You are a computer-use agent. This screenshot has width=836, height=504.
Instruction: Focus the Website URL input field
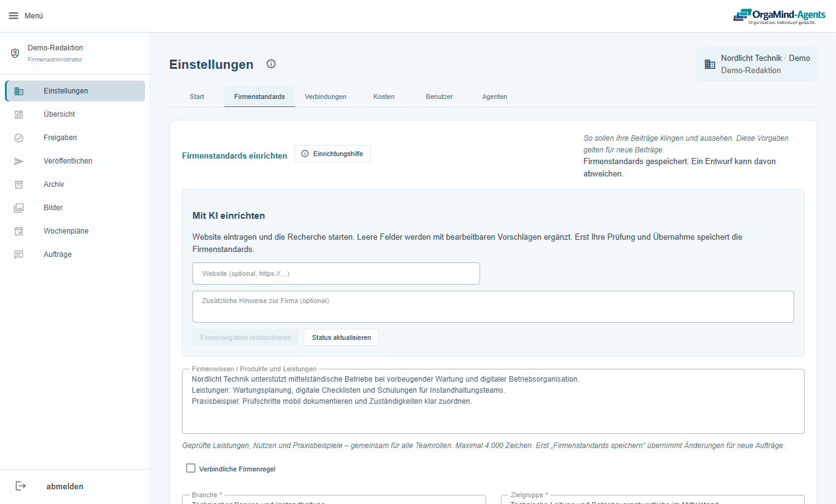click(x=336, y=274)
